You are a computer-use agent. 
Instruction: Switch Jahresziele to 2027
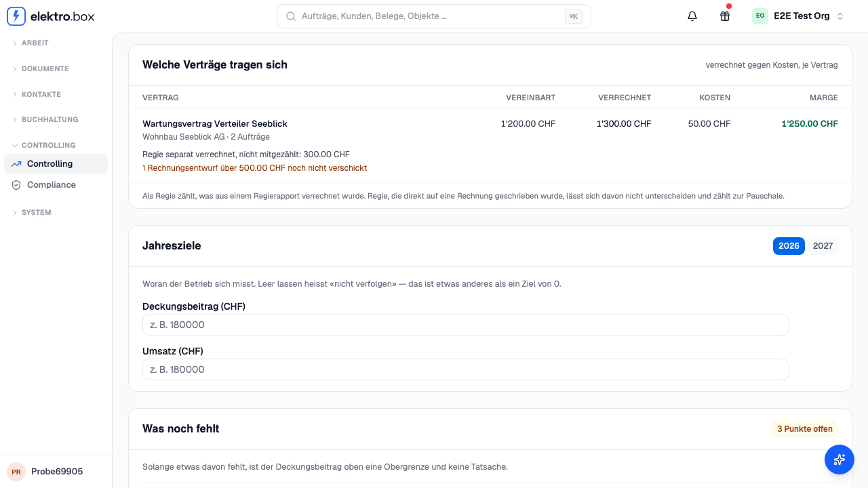point(823,246)
